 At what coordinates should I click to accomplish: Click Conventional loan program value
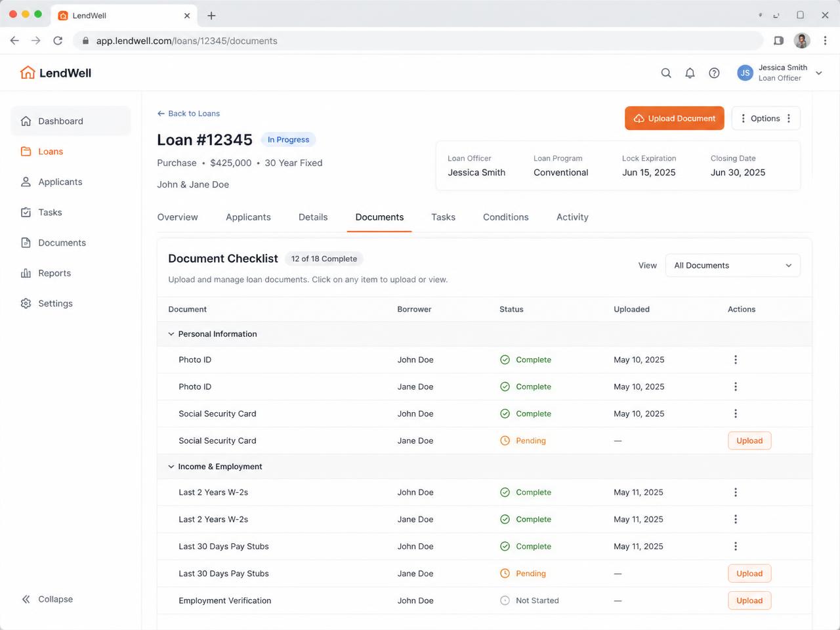(x=560, y=173)
